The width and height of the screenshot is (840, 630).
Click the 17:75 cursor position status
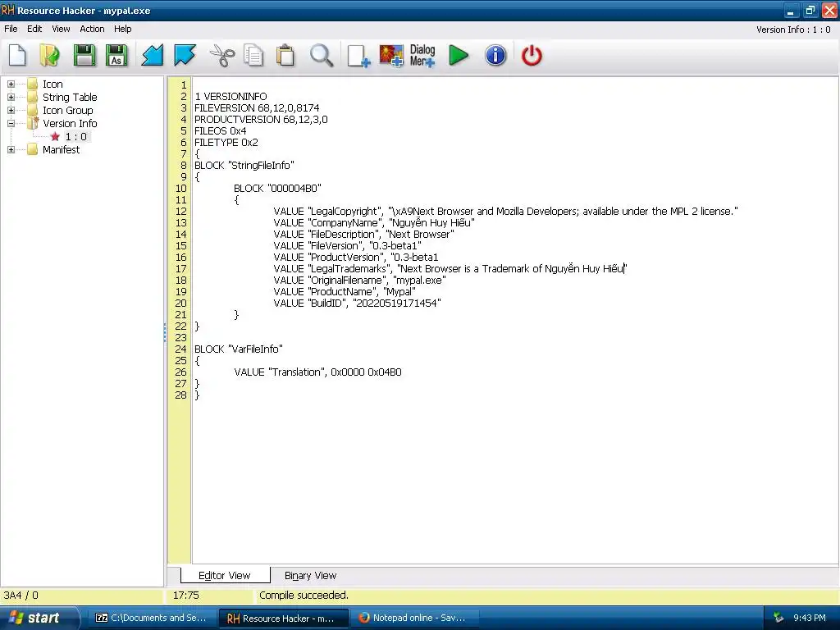coord(186,596)
